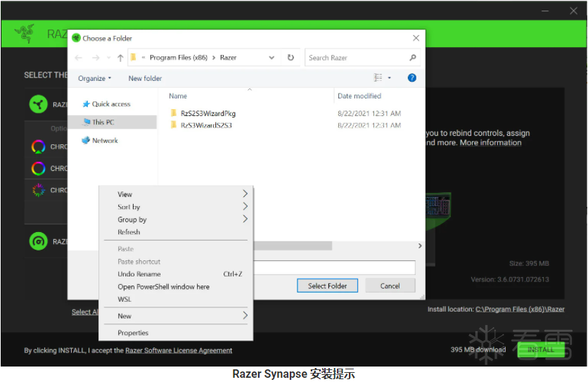Click the green Razer Cortex spiral icon
This screenshot has width=588, height=382.
pyautogui.click(x=38, y=241)
